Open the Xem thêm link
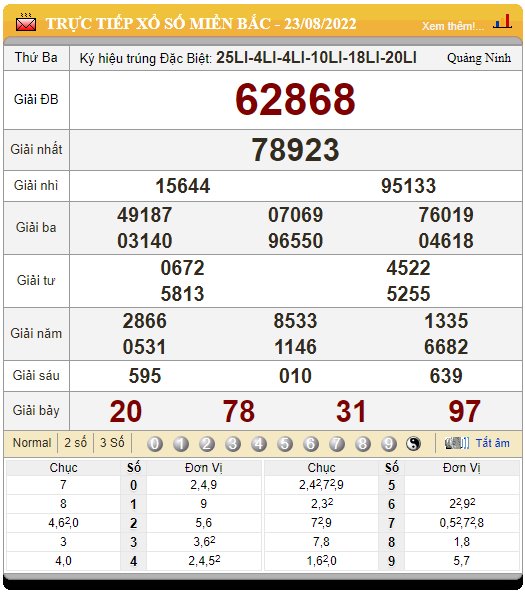Viewport: 525px width, 592px height. tap(453, 26)
